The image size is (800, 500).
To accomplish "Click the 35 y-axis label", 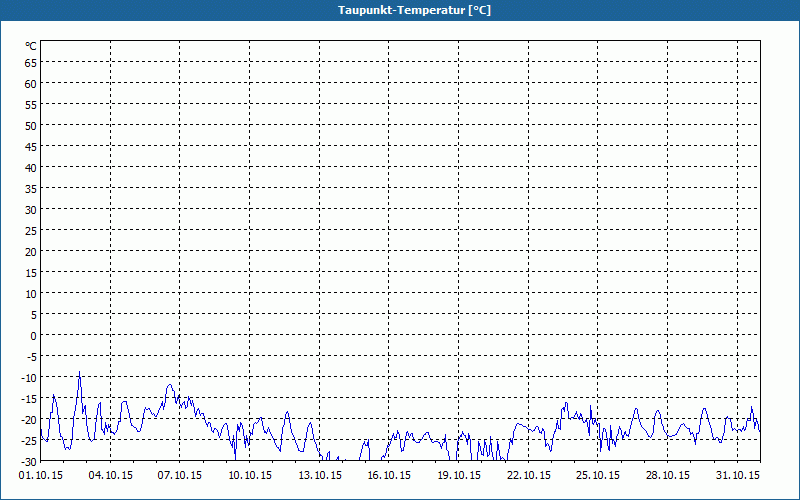I will [31, 189].
